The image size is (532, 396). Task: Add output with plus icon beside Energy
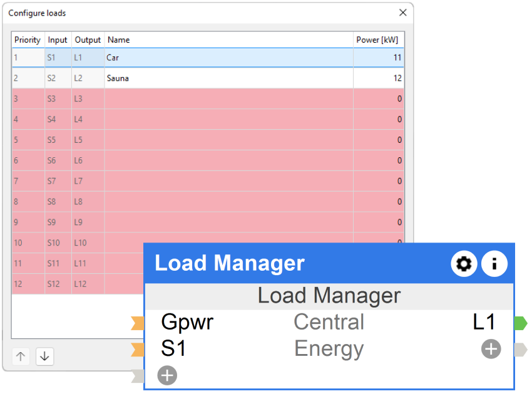491,349
